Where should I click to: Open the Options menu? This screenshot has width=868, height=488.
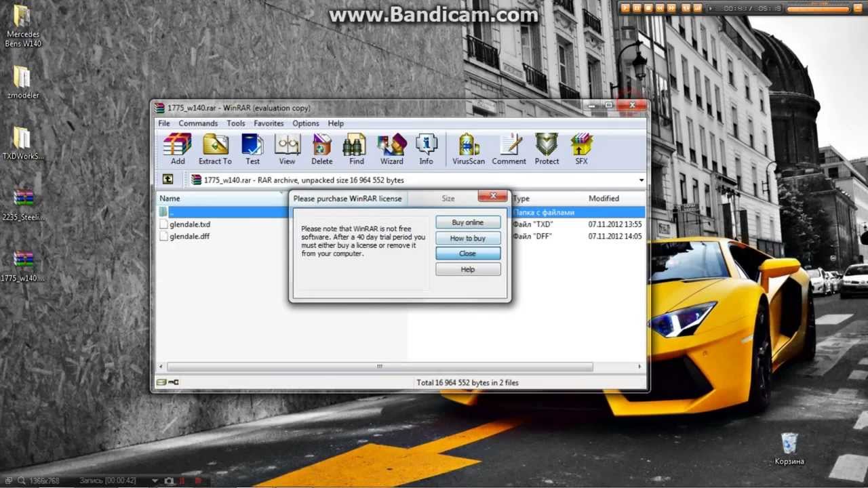tap(306, 123)
